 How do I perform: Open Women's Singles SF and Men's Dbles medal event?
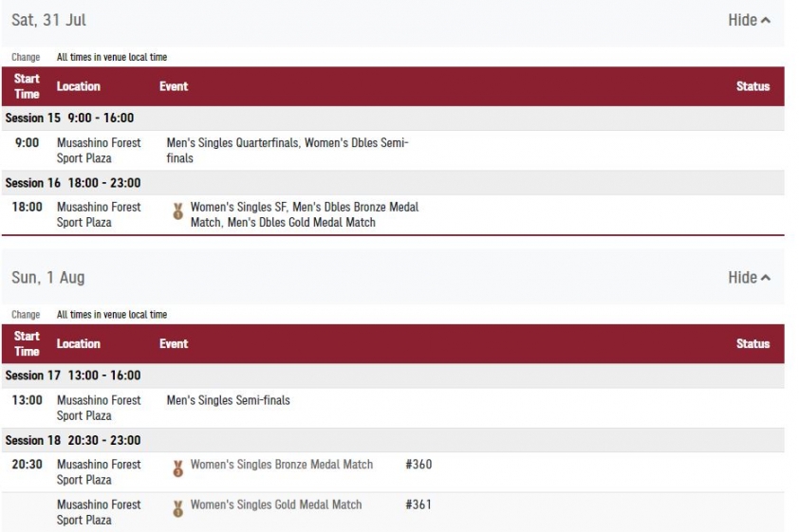coord(305,214)
